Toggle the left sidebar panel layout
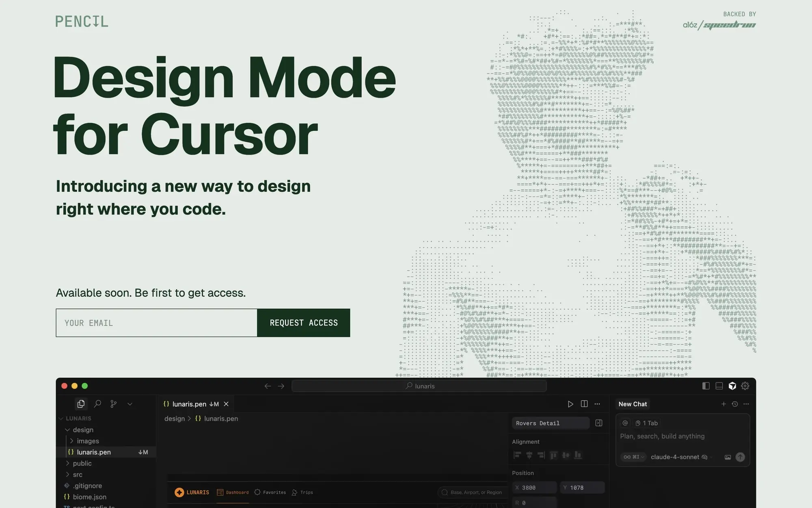Image resolution: width=812 pixels, height=508 pixels. click(x=706, y=386)
